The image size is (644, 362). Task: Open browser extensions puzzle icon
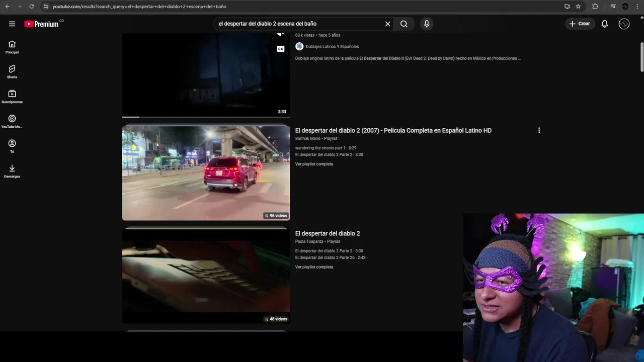(x=595, y=7)
